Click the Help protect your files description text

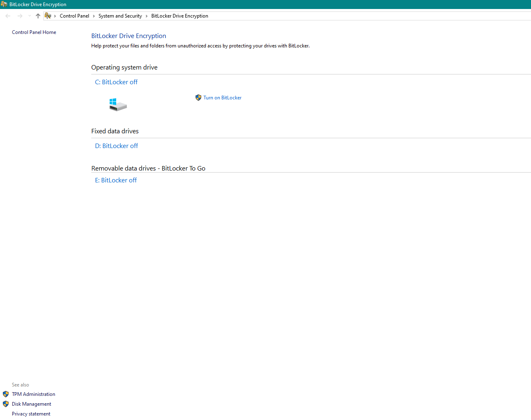[x=200, y=46]
